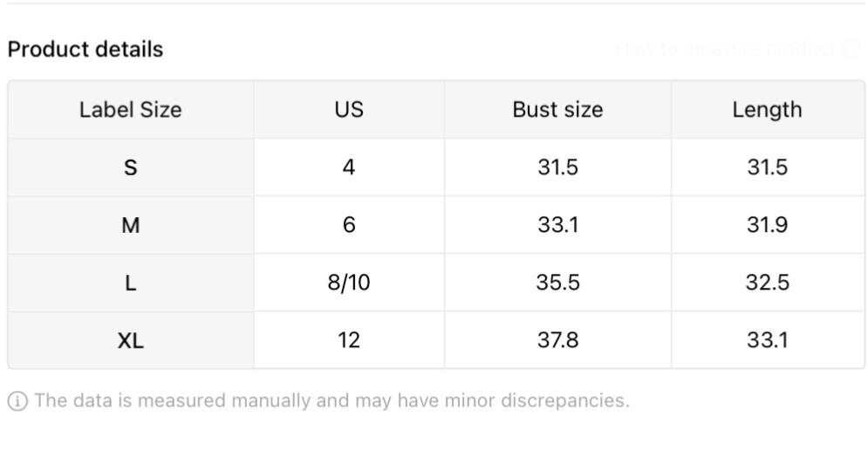Click the US size 12 cell
Screen dimensions: 868x451
349,339
